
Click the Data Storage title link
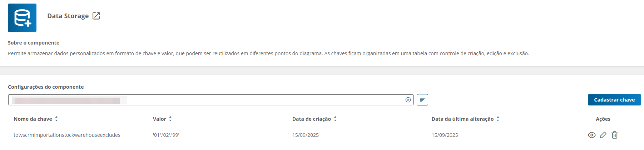(x=68, y=16)
